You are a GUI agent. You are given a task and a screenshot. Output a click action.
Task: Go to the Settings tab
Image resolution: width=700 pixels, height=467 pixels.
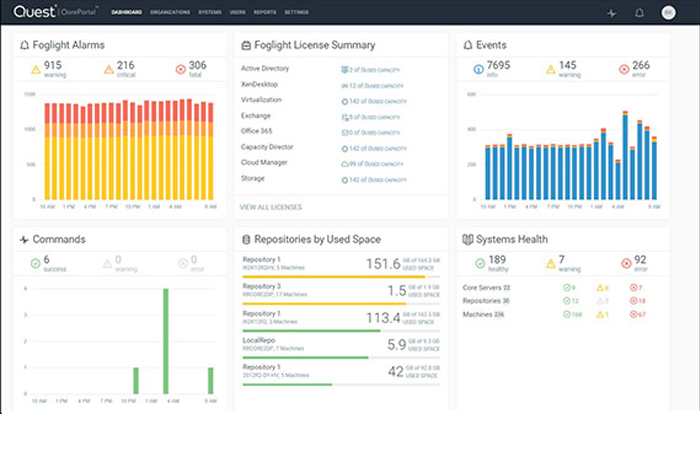[296, 13]
